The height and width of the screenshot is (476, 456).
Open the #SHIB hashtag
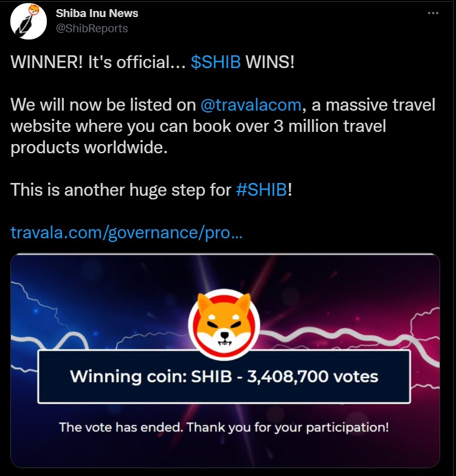[x=261, y=190]
